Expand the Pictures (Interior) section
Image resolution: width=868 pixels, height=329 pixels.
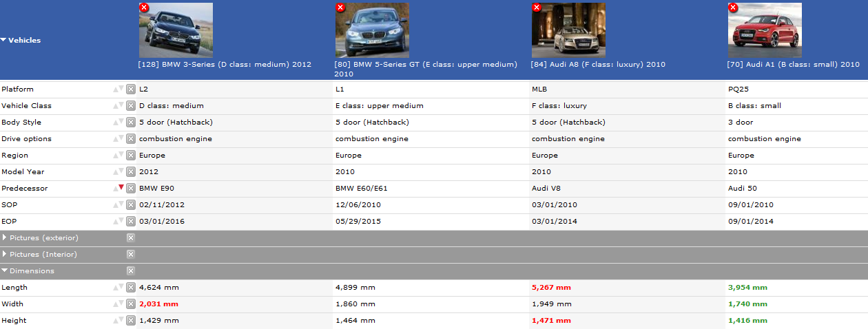[5, 254]
